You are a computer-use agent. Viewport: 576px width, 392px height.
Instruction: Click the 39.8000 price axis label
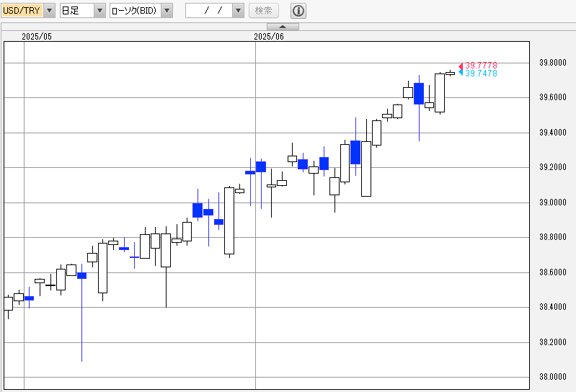point(553,63)
